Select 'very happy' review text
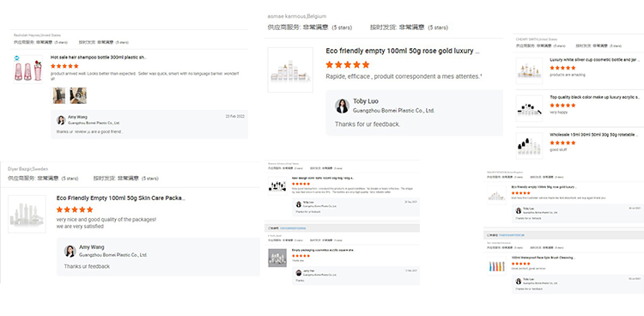This screenshot has width=644, height=316. 559,112
